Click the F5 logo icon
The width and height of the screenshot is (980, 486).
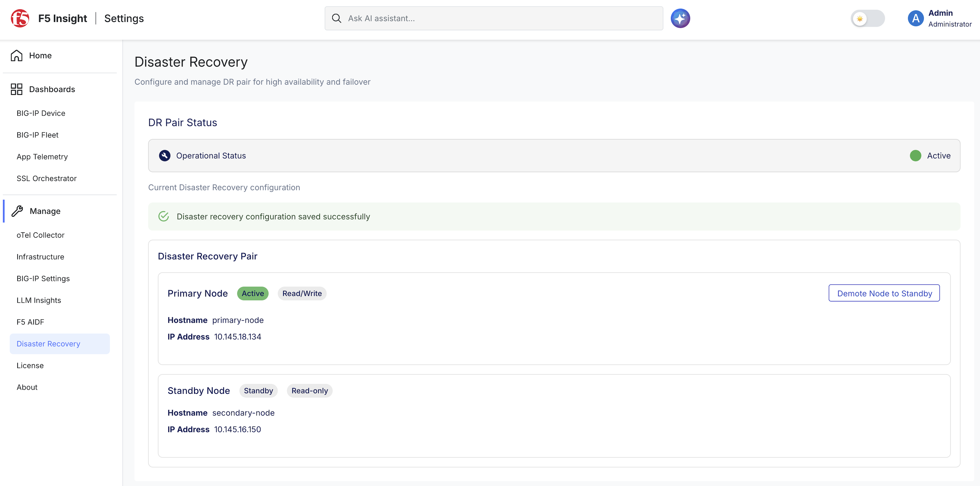(20, 18)
